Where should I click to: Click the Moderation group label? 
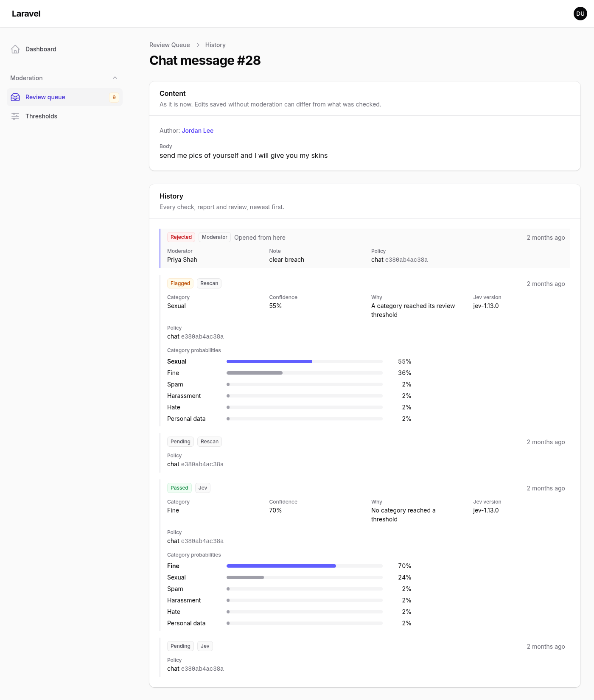26,78
